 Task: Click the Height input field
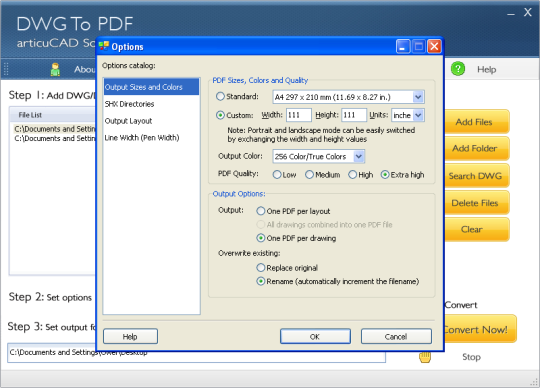click(x=354, y=115)
